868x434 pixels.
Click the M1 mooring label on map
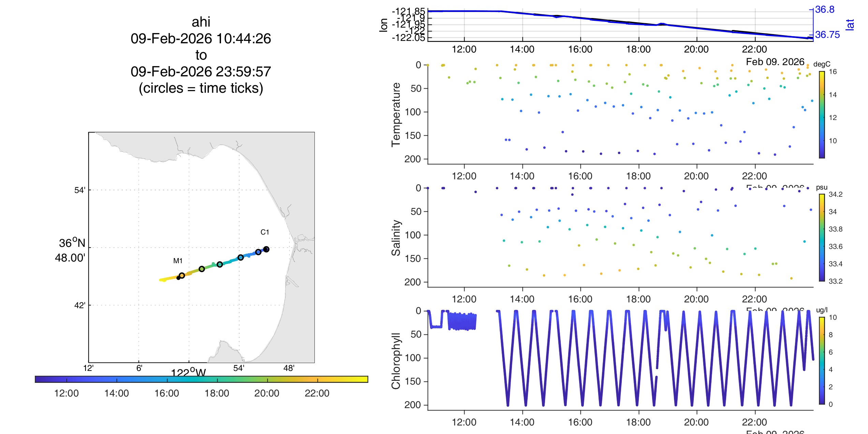click(178, 261)
